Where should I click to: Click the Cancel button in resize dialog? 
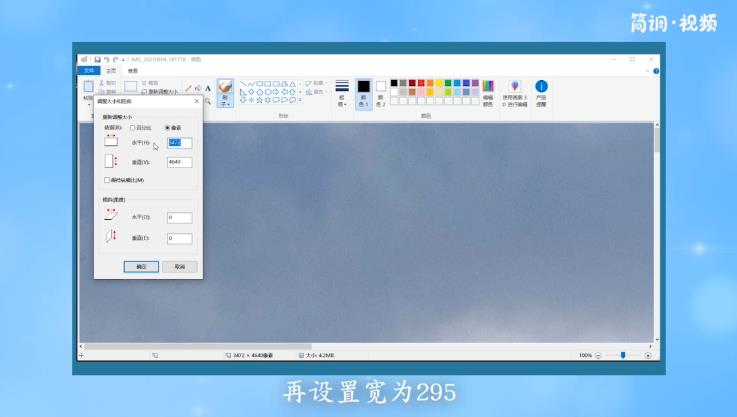point(179,267)
